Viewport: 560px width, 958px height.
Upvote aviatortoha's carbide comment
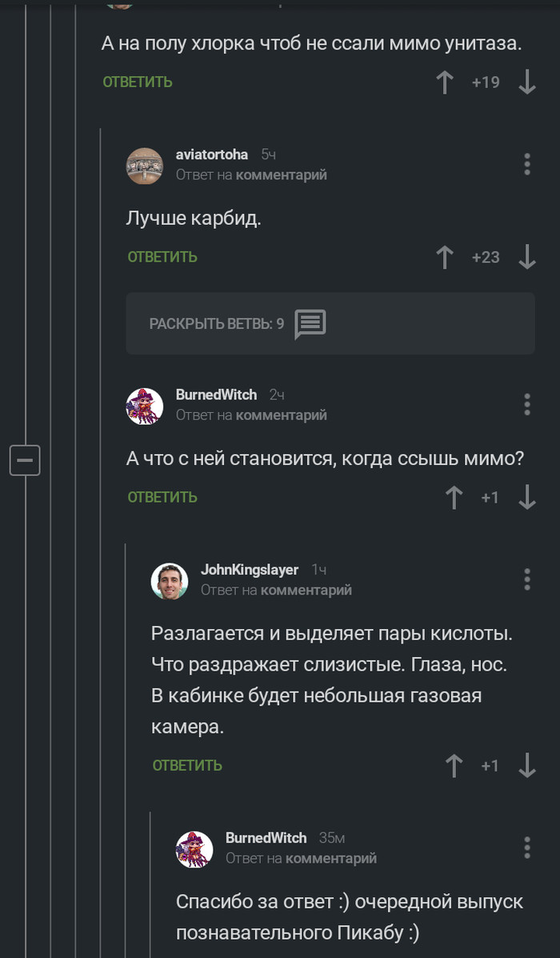click(x=445, y=257)
